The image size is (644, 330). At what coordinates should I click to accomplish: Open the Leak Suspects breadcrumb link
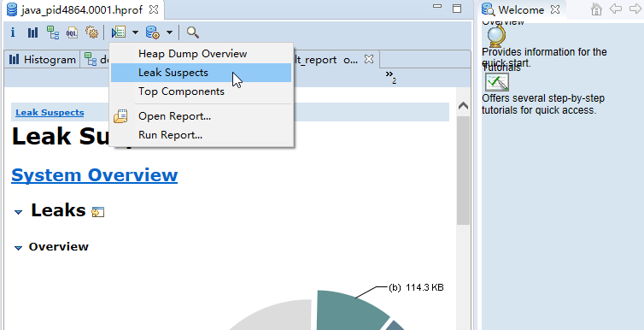coord(50,113)
